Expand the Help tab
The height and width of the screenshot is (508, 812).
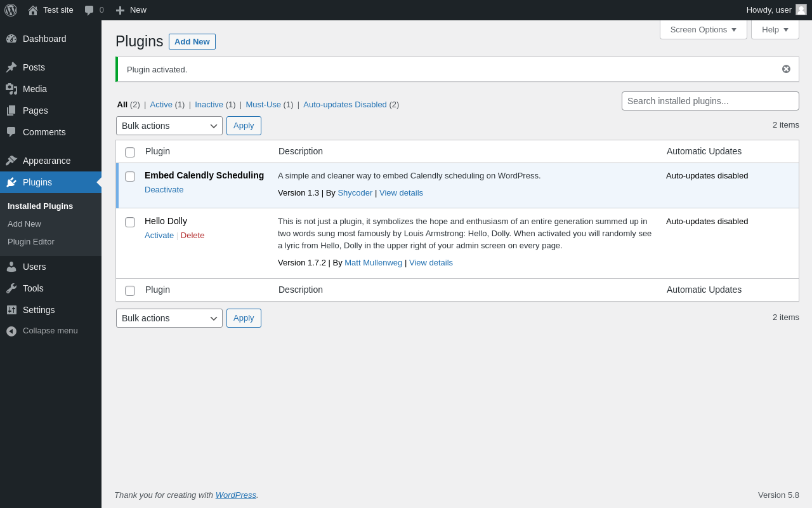[775, 29]
